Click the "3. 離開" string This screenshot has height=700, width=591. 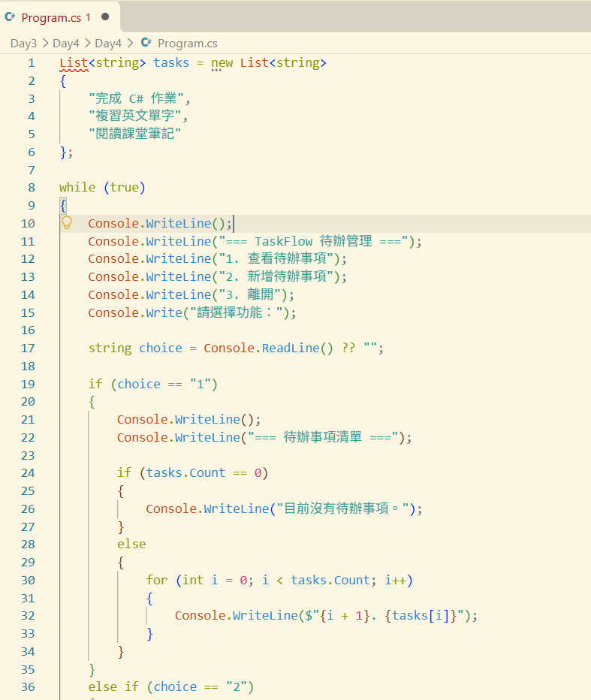tap(249, 294)
